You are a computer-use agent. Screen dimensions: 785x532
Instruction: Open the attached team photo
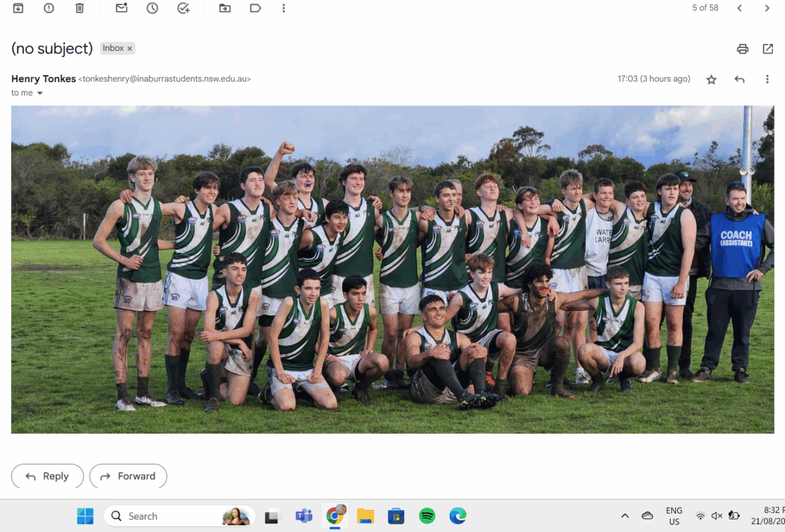392,270
